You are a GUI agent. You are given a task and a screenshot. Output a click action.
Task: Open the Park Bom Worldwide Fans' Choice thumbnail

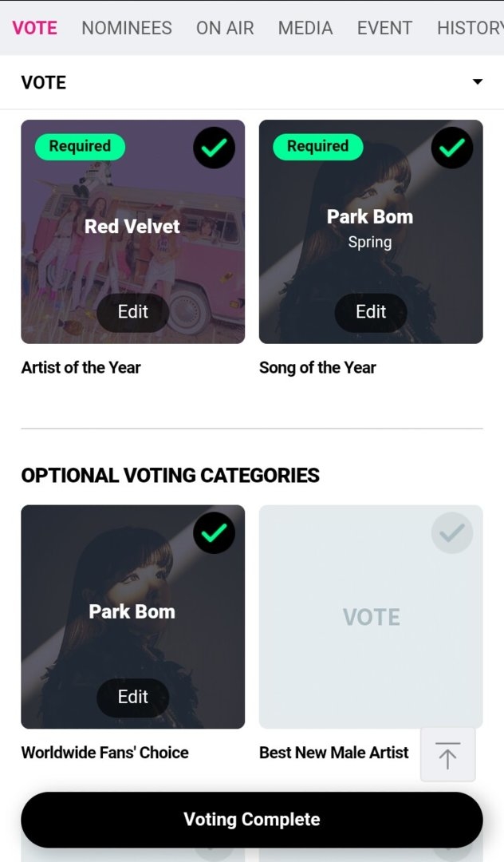pos(133,617)
